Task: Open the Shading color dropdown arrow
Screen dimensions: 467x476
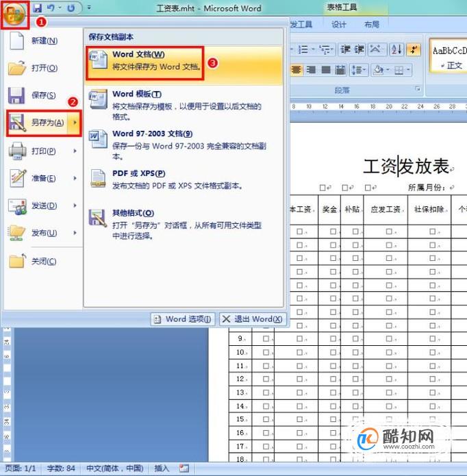Action: coord(388,70)
